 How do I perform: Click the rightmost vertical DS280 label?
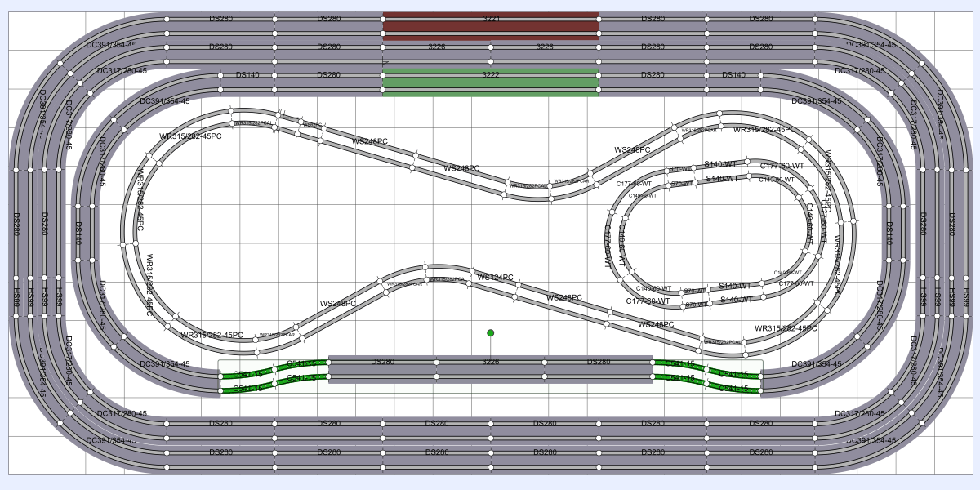click(951, 225)
